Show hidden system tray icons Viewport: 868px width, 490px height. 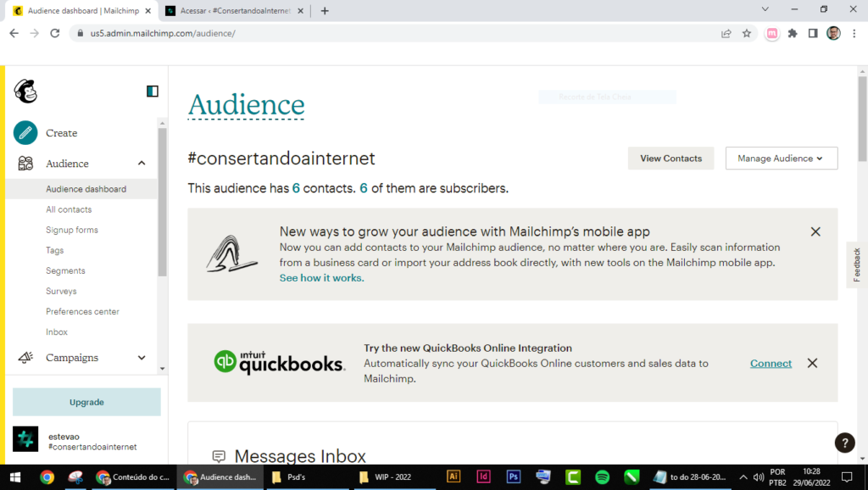click(743, 476)
